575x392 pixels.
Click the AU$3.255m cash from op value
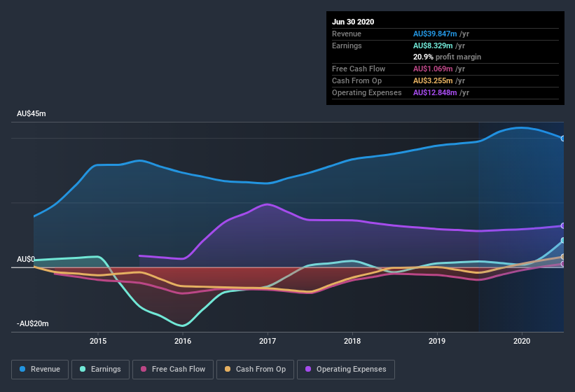433,80
